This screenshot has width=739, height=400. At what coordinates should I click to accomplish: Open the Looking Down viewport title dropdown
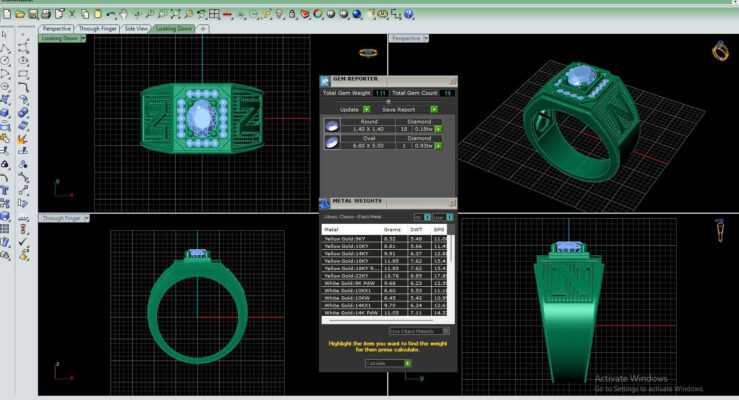(83, 38)
